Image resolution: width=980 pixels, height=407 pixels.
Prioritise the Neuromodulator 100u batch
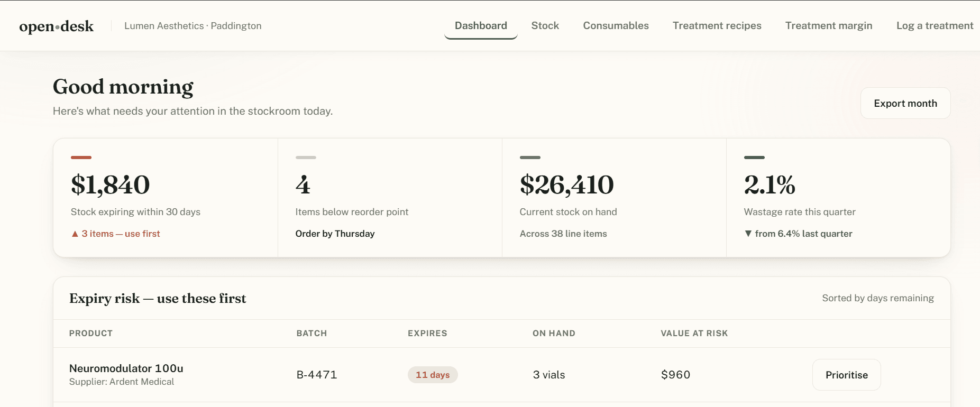[846, 375]
